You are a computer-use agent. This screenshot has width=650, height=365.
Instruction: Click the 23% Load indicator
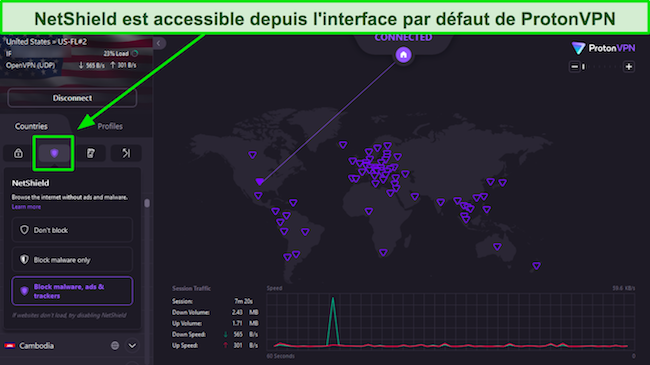(x=121, y=54)
